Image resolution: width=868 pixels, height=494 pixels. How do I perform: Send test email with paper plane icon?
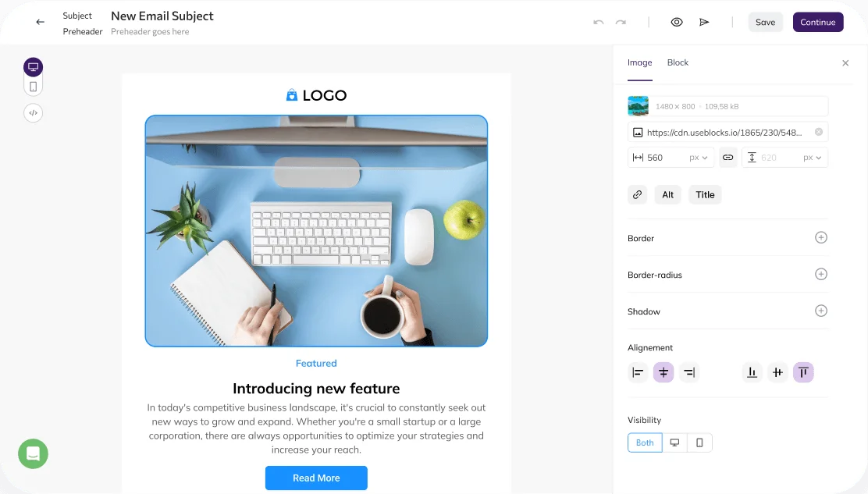[x=704, y=22]
